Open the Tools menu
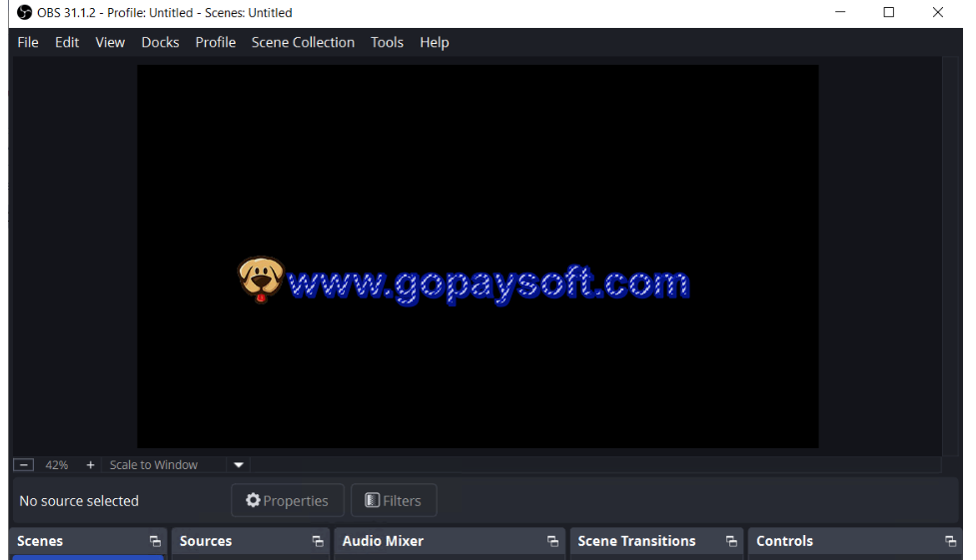 pyautogui.click(x=387, y=42)
